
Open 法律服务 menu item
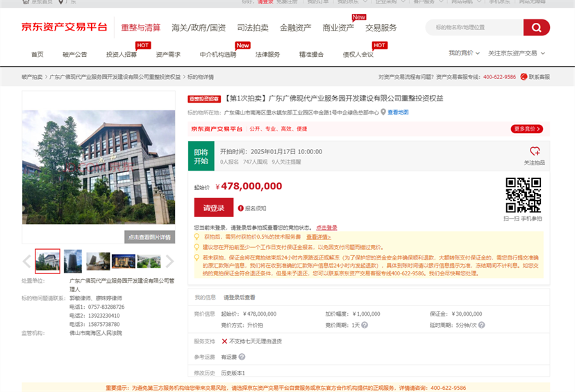pyautogui.click(x=267, y=54)
